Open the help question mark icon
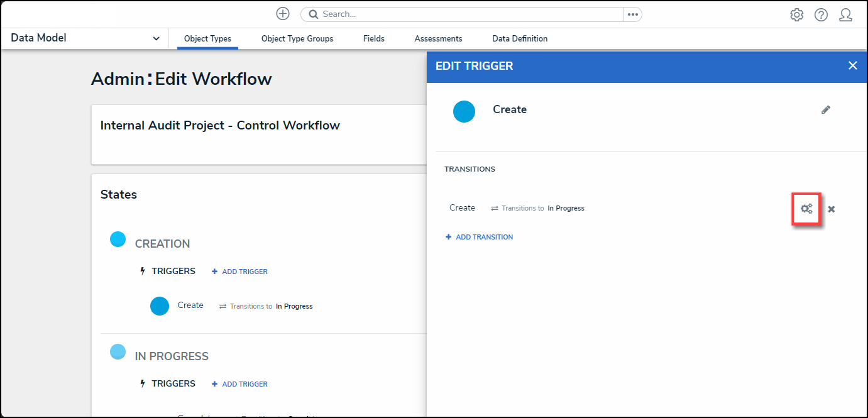This screenshot has width=868, height=418. [x=821, y=15]
